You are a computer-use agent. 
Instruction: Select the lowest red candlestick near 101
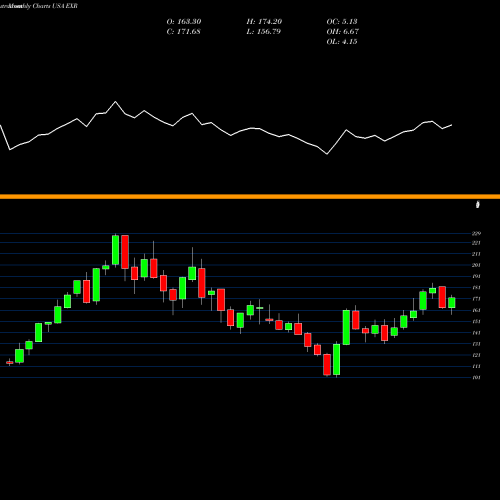[x=327, y=365]
